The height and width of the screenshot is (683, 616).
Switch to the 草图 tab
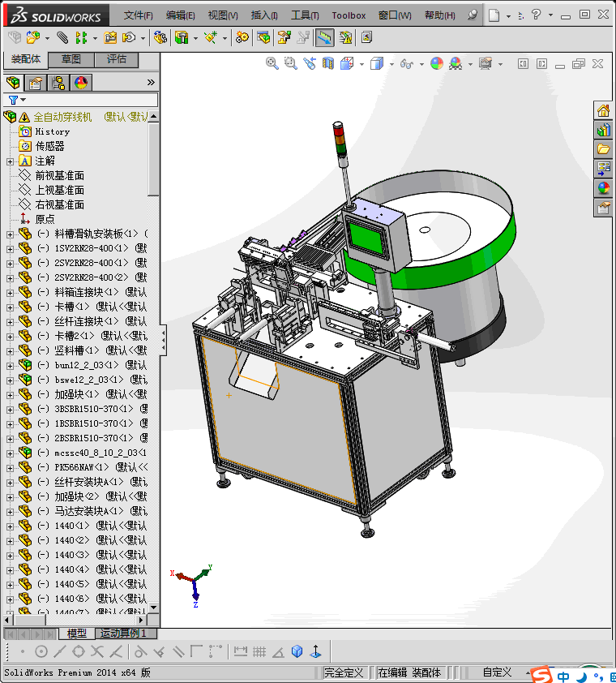tap(71, 58)
